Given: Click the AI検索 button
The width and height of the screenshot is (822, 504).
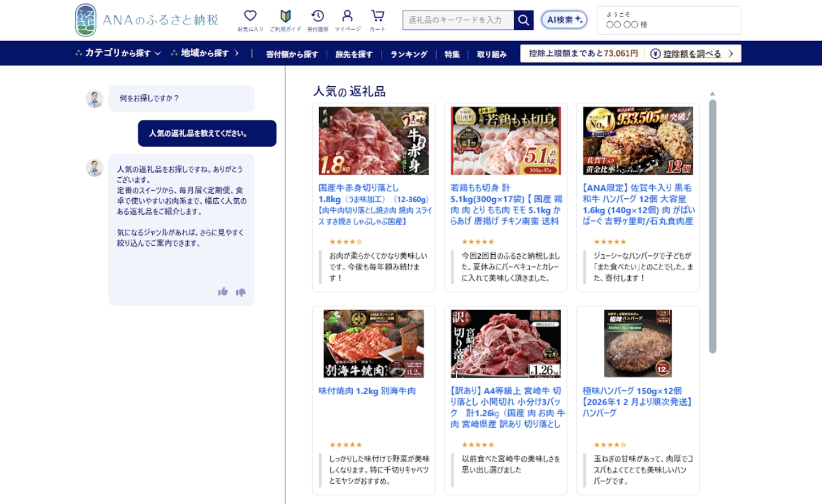Looking at the screenshot, I should point(564,20).
